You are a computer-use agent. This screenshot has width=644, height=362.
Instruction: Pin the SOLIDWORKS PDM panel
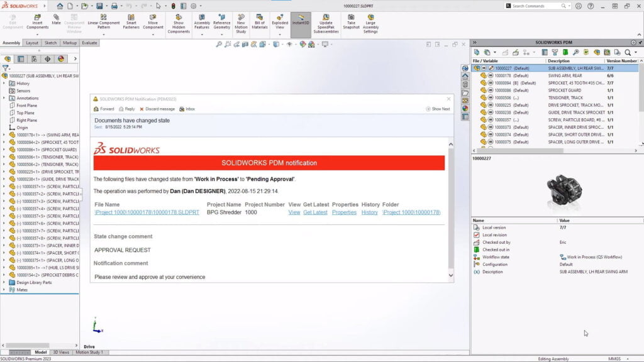point(640,42)
